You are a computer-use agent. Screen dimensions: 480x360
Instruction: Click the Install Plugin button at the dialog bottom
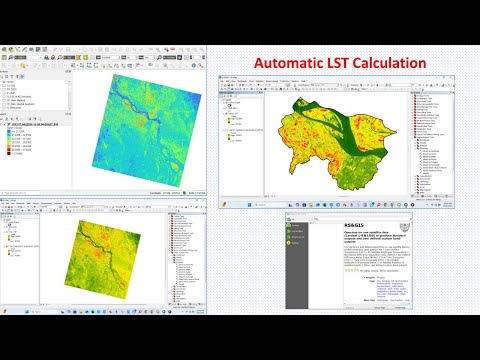pyautogui.click(x=400, y=307)
